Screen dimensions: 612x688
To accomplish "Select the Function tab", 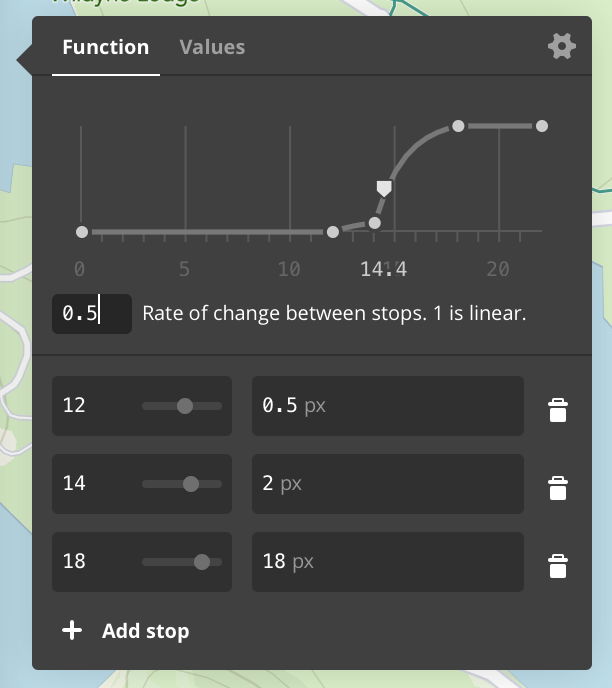I will pyautogui.click(x=105, y=47).
